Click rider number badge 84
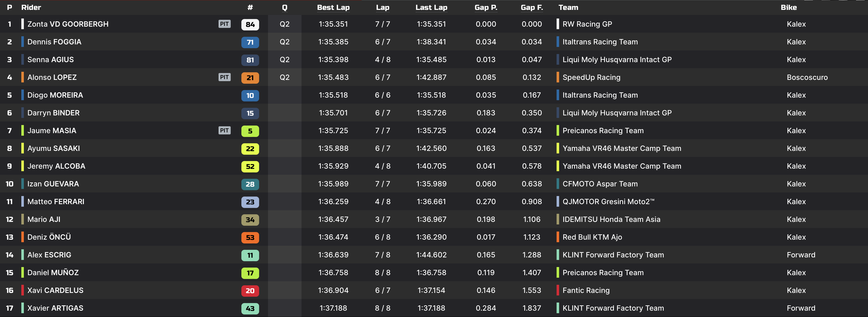The width and height of the screenshot is (868, 317). pos(250,24)
